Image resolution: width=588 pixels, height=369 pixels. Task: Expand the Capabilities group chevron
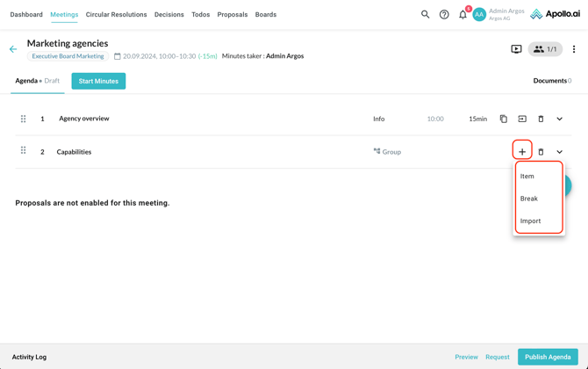pyautogui.click(x=559, y=152)
